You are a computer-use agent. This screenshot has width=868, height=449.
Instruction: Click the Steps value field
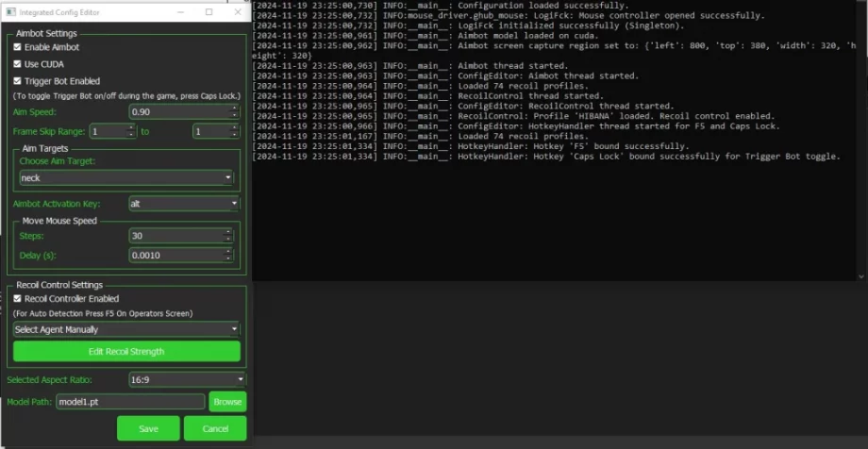(x=177, y=236)
